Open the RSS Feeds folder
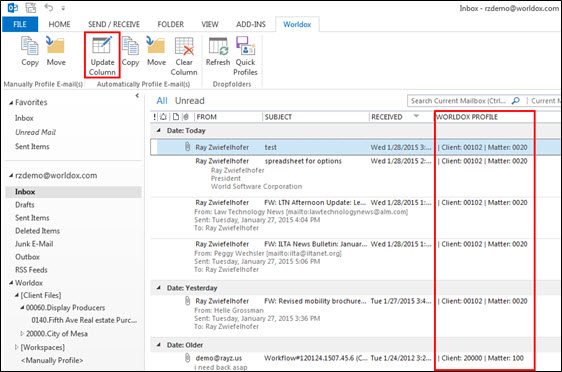Viewport: 562px width, 372px height. (31, 270)
